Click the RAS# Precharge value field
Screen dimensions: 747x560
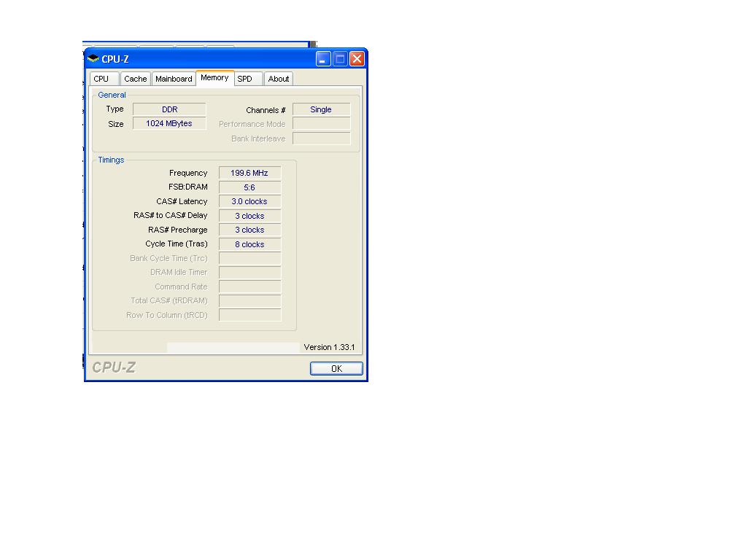249,230
